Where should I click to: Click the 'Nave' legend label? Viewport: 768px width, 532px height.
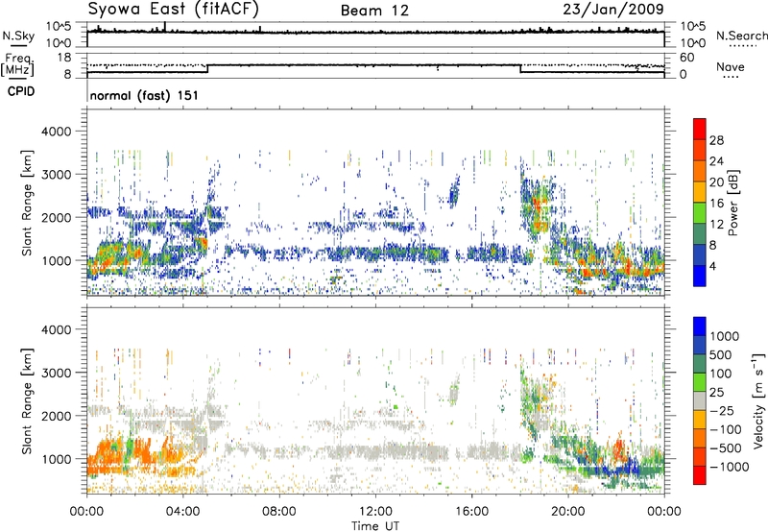pos(730,66)
